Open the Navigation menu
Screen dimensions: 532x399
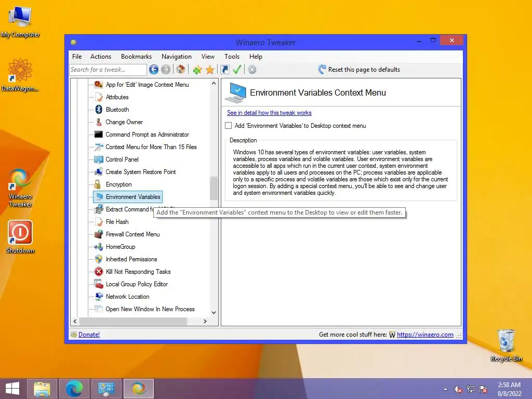(177, 57)
